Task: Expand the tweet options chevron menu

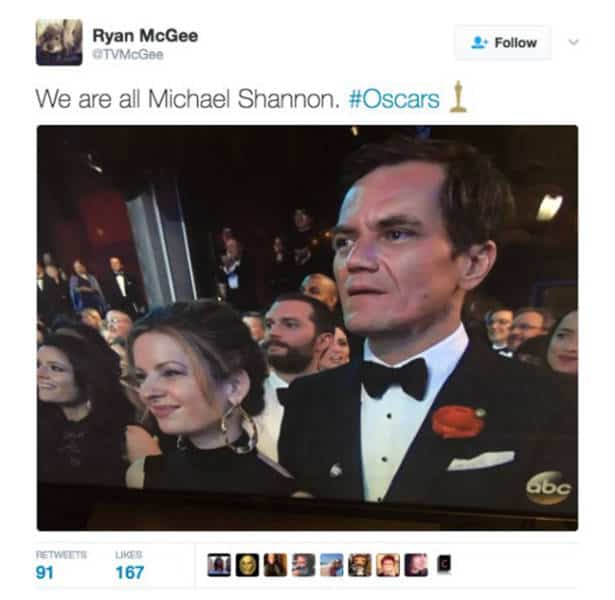Action: click(573, 42)
